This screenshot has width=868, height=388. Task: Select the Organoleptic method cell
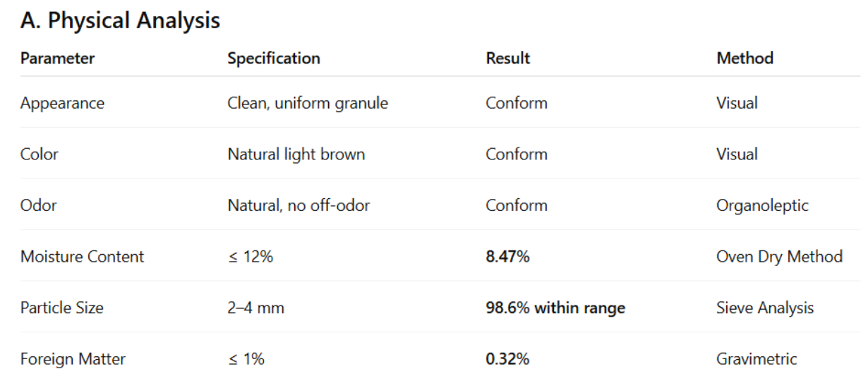[x=762, y=205]
